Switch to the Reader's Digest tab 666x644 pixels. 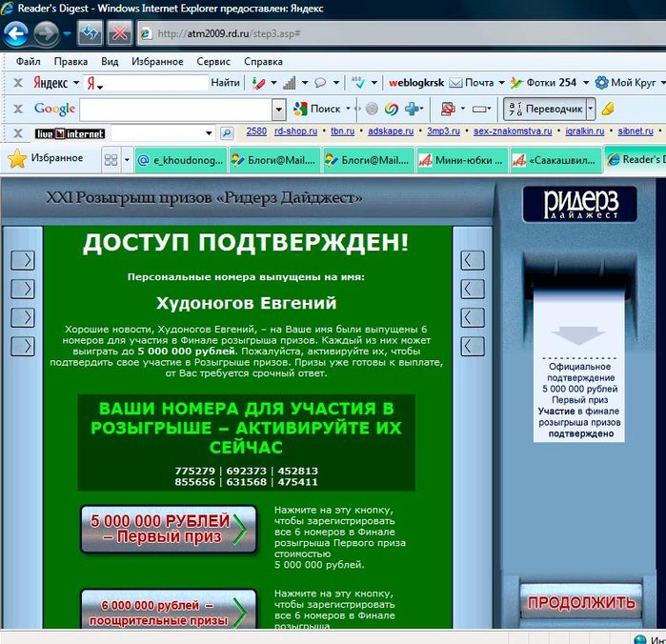click(x=636, y=159)
